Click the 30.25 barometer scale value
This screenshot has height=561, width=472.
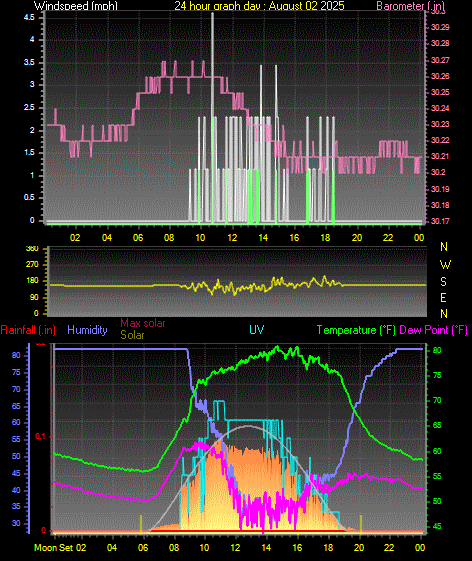pyautogui.click(x=440, y=92)
